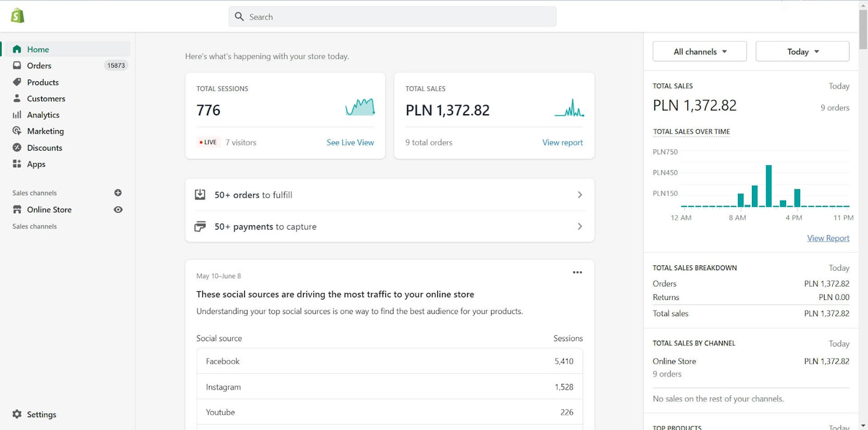Click the Instagram social source row
This screenshot has width=868, height=430.
tap(389, 387)
